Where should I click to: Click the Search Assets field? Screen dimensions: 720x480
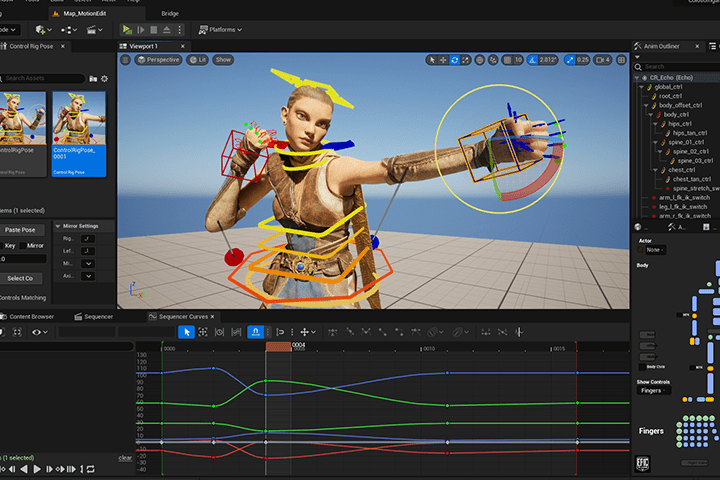[x=42, y=79]
